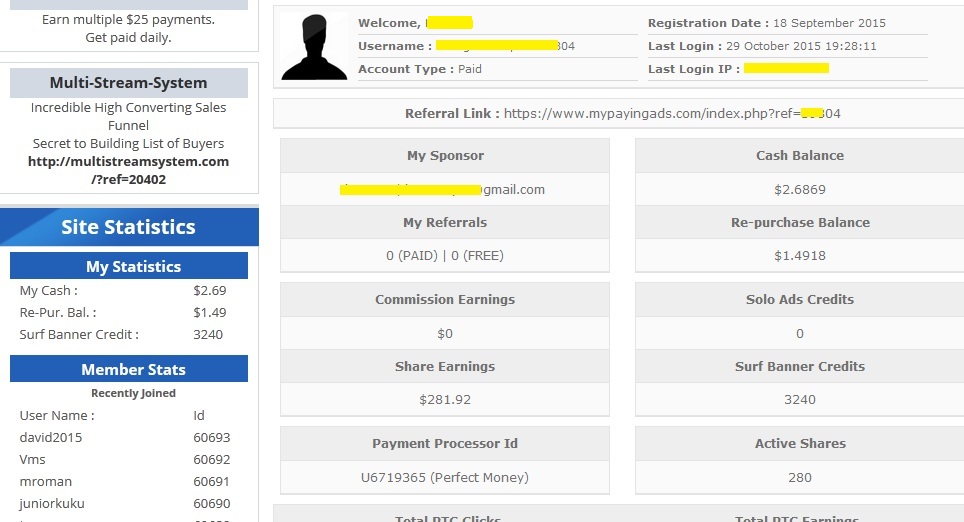This screenshot has height=522, width=964.
Task: Click the Site Statistics header
Action: (128, 227)
